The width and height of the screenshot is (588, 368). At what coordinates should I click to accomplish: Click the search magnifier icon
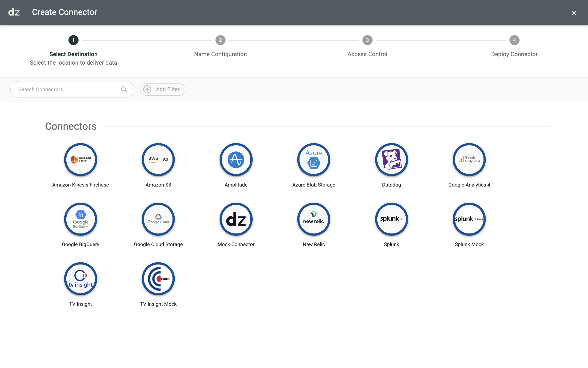(x=124, y=89)
